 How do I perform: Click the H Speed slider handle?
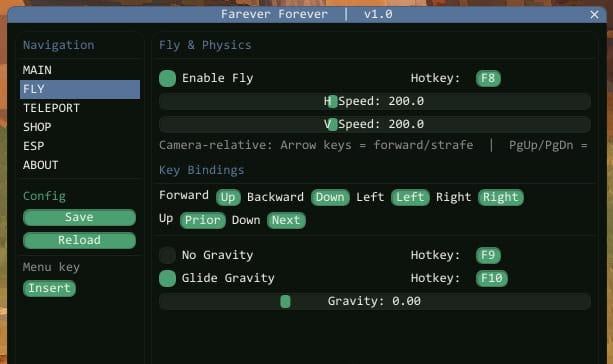pyautogui.click(x=332, y=102)
